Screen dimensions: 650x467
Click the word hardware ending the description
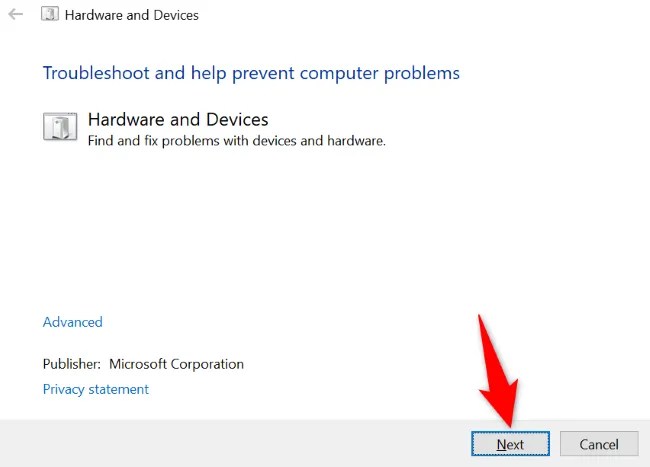[x=355, y=141]
